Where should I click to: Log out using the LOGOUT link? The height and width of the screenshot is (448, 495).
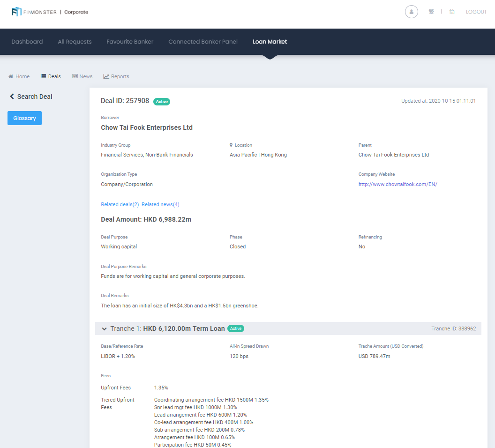click(476, 12)
